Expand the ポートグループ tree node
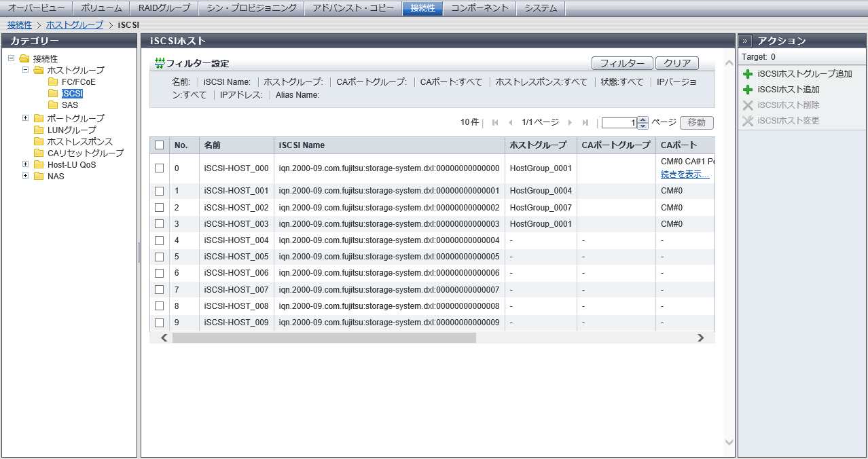868x459 pixels. [25, 118]
